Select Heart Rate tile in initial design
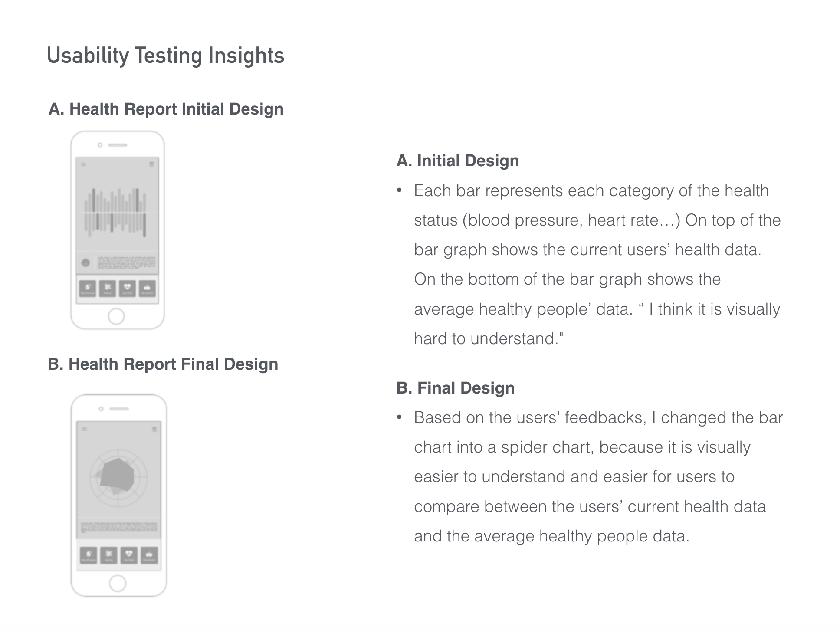 point(128,288)
